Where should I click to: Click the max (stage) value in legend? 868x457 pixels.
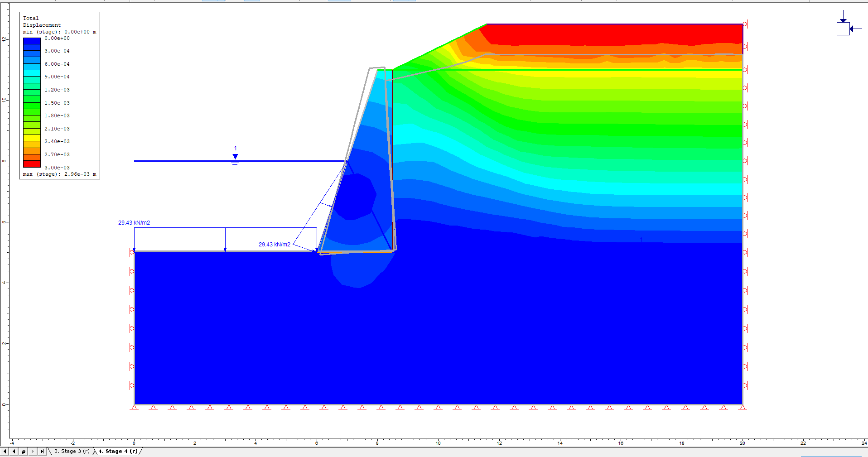tap(59, 174)
